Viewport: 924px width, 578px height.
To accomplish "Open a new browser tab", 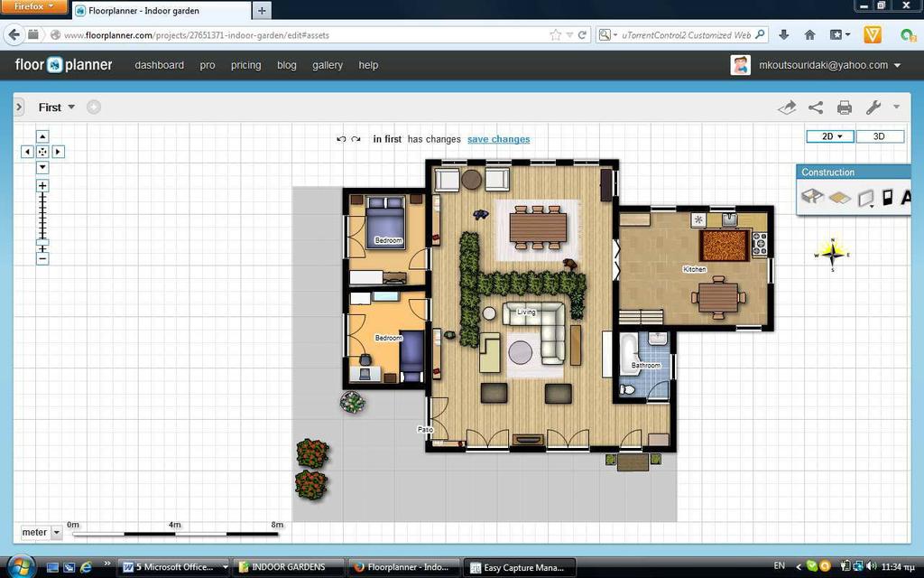I will tap(262, 10).
